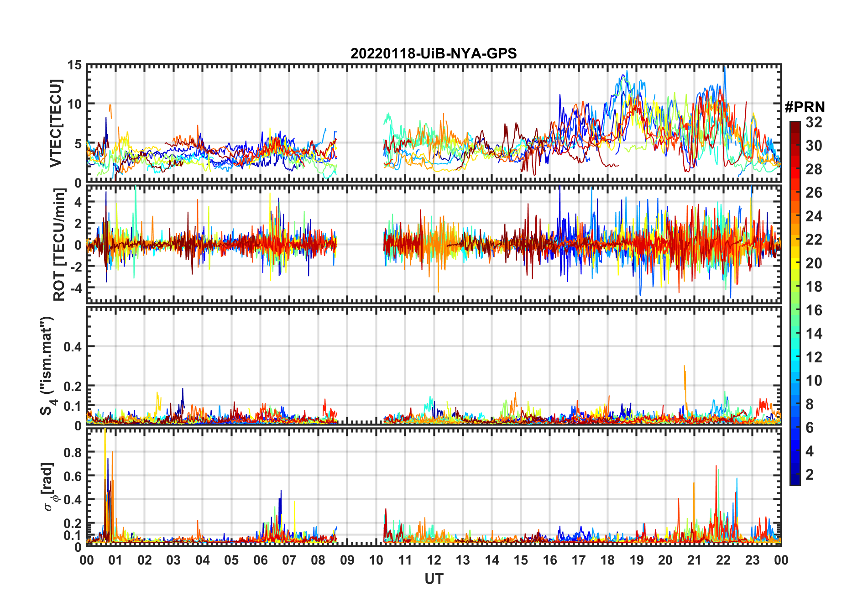Click the sigma phi [rad] y-axis label

49,487
